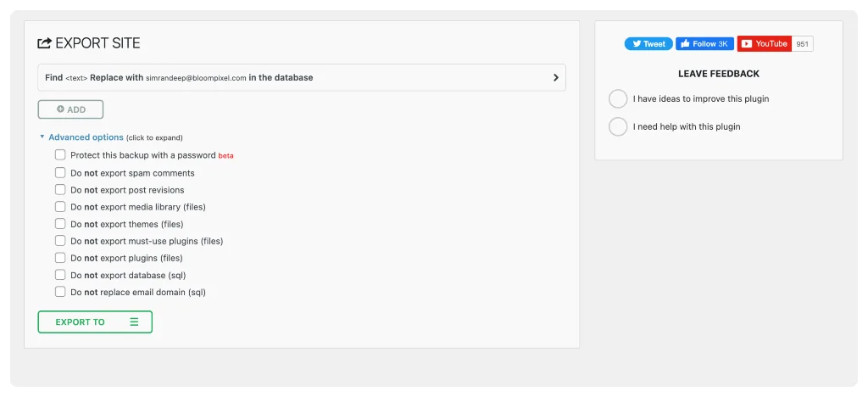868x397 pixels.
Task: Tick Do not export themes checkbox
Action: click(x=60, y=224)
